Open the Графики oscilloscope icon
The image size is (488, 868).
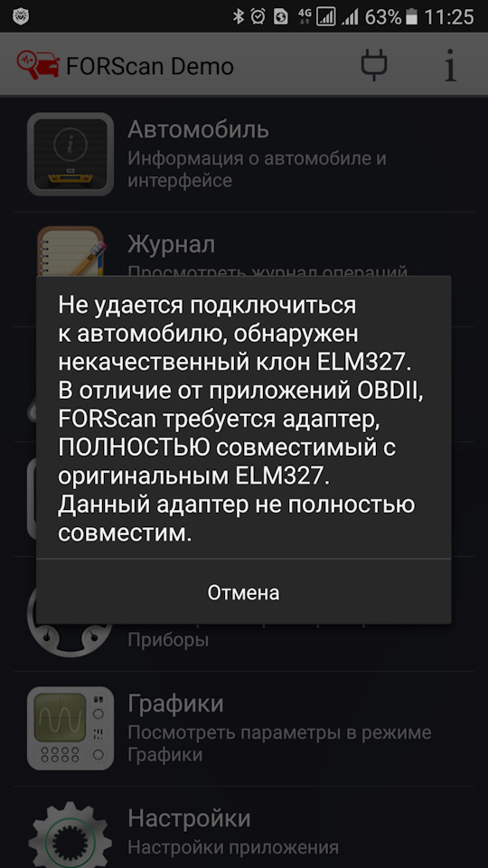point(70,728)
